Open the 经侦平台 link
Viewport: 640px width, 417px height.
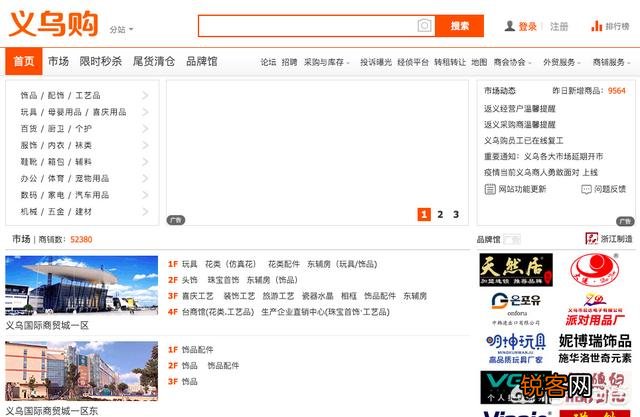(x=413, y=62)
